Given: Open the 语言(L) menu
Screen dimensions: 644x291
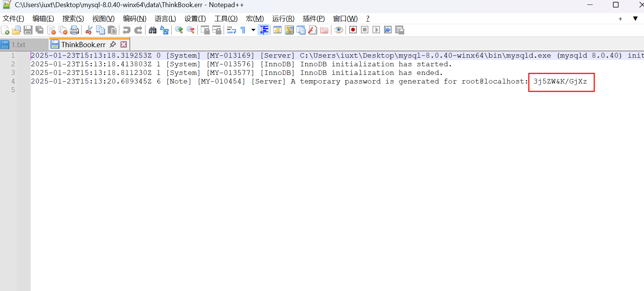Looking at the screenshot, I should point(165,19).
